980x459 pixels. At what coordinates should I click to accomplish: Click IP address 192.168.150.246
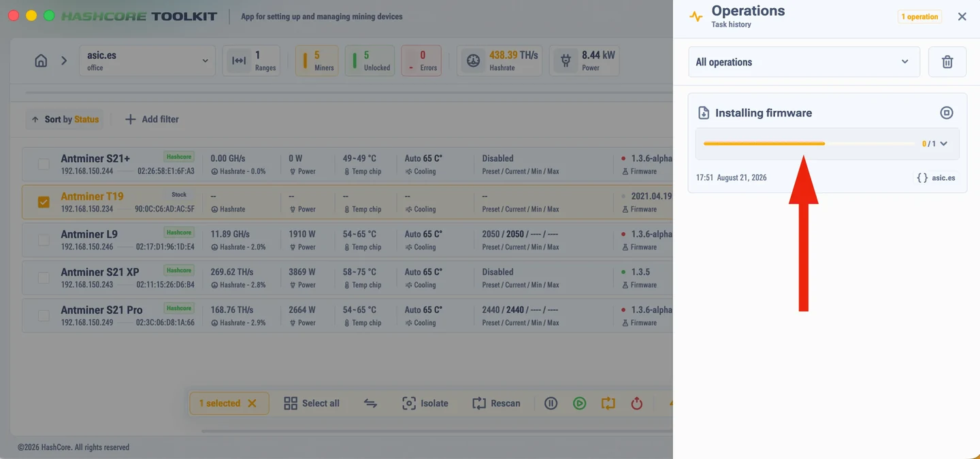(x=87, y=247)
